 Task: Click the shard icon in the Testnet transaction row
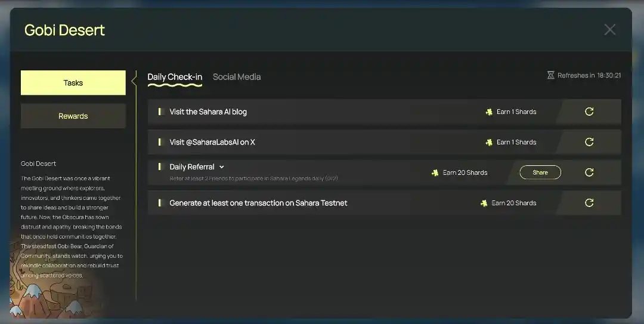tap(484, 203)
